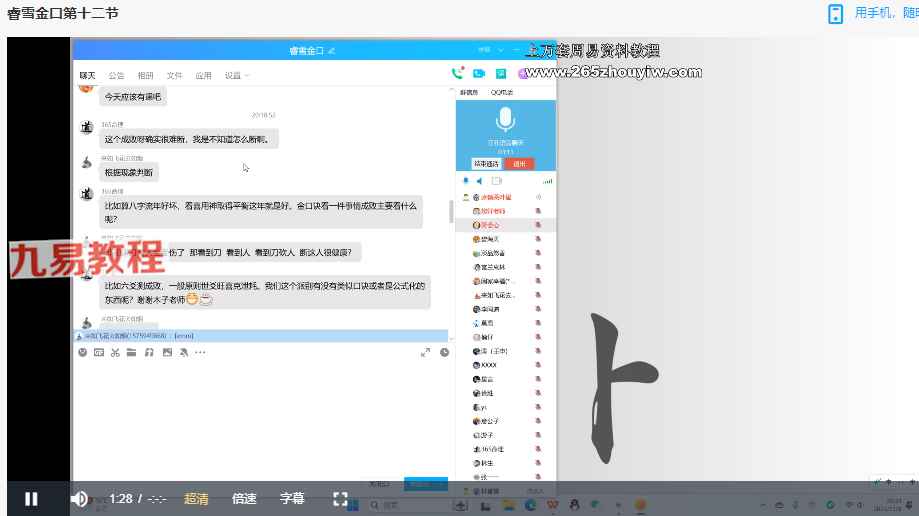The width and height of the screenshot is (919, 516).
Task: Open the 超清 quality selector
Action: click(x=196, y=499)
